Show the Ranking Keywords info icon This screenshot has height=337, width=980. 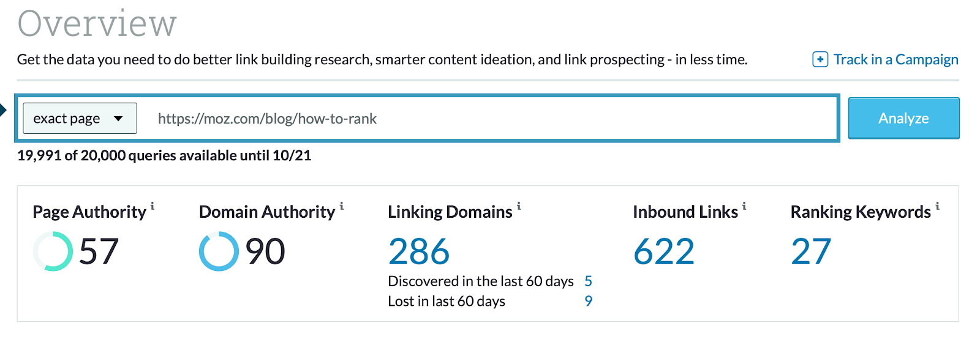point(937,207)
